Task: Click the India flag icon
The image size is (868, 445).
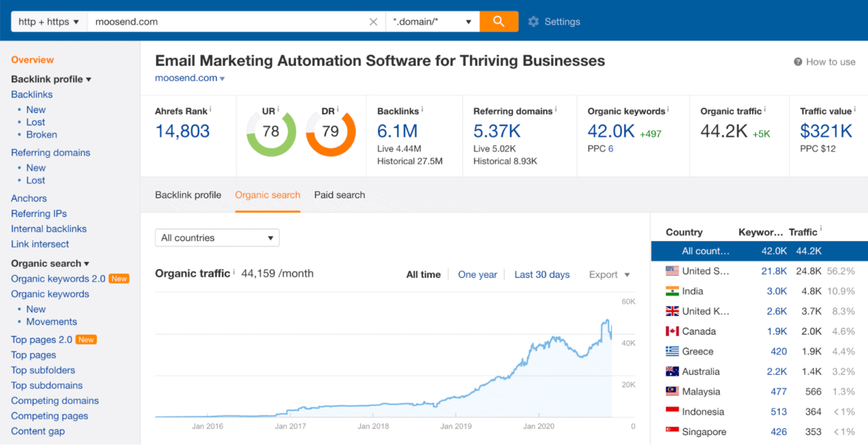Action: (672, 291)
